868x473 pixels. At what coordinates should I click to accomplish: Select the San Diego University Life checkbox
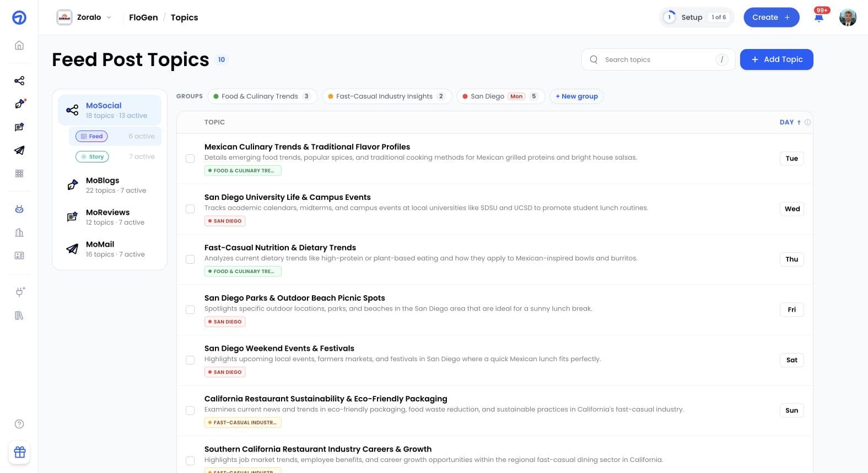190,209
